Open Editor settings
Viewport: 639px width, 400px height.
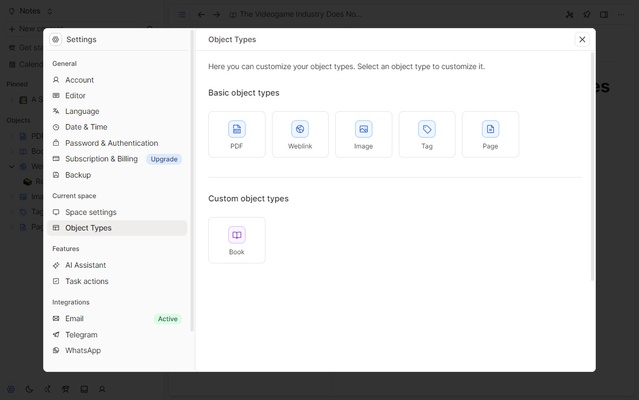point(117,96)
